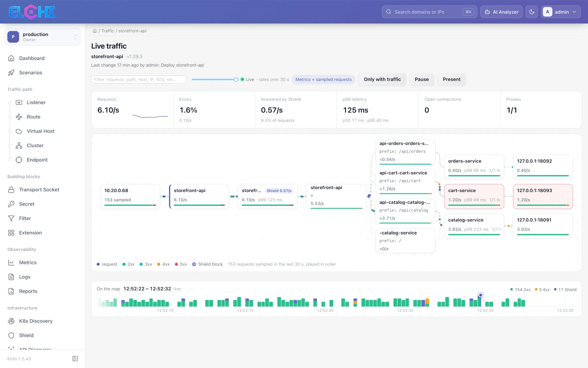Click the Elchi logo
The height and width of the screenshot is (368, 588).
(x=32, y=12)
